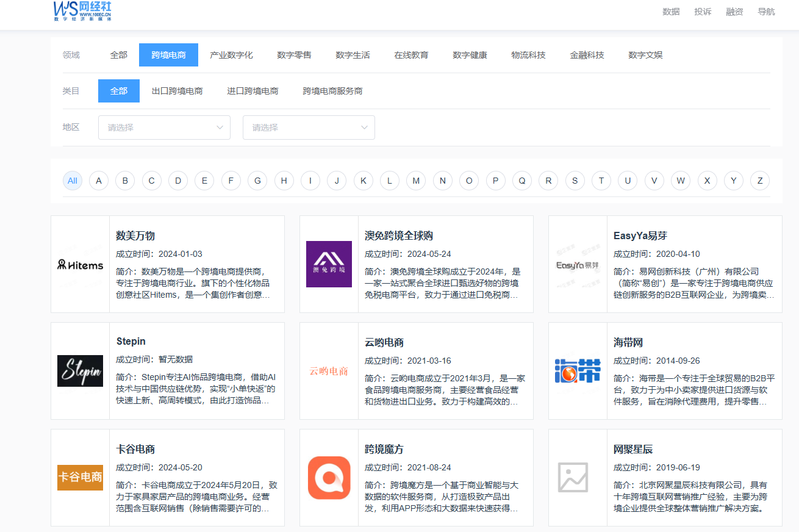Filter by 出口跨境电商 category

click(177, 91)
